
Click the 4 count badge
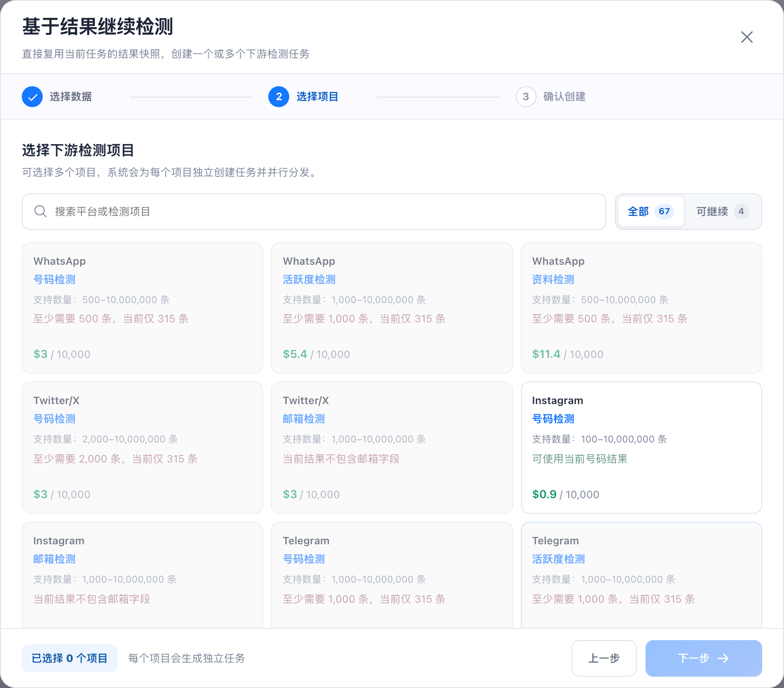point(741,212)
